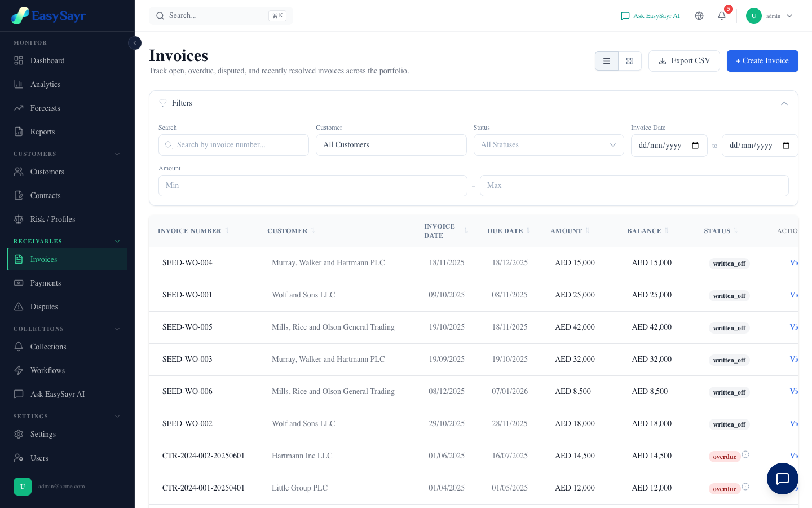Open the All Statuses dropdown
The height and width of the screenshot is (508, 812).
pos(548,145)
